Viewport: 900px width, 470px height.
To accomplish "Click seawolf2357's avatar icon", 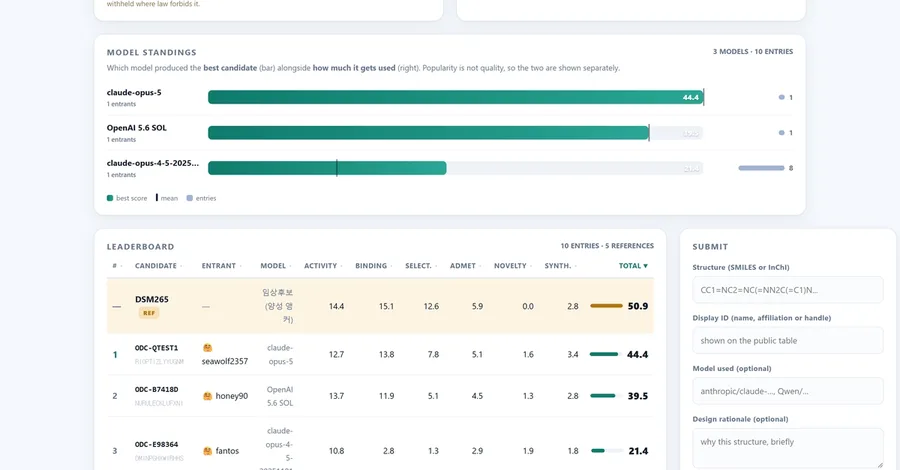I will pos(207,348).
